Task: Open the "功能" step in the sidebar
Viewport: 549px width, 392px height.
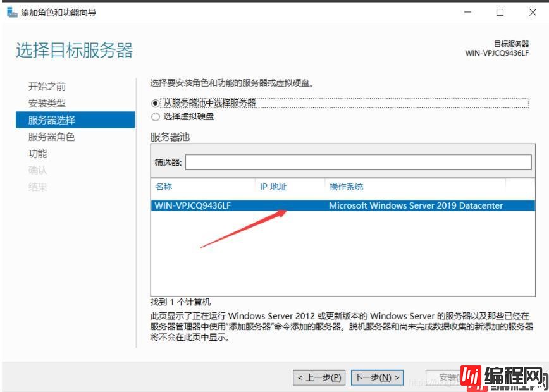Action: point(38,154)
